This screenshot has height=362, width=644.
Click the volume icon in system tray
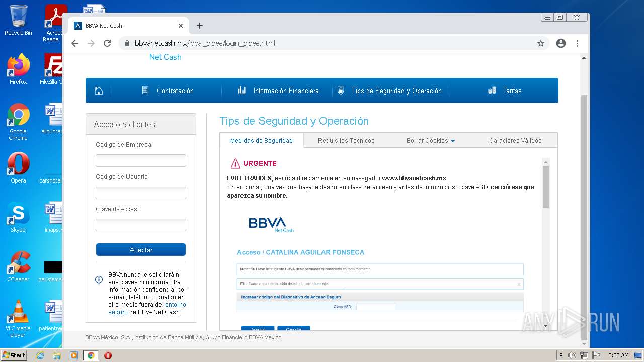[x=572, y=355]
